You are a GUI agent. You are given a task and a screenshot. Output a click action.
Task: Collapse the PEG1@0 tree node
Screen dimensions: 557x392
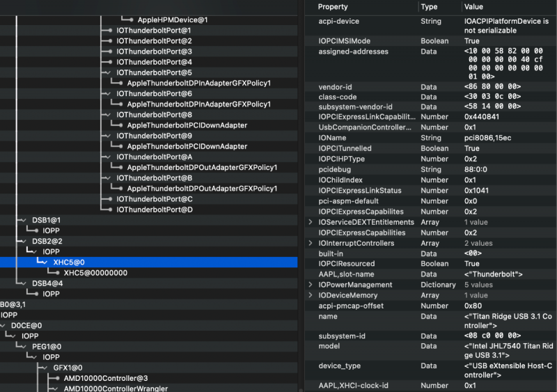(24, 347)
